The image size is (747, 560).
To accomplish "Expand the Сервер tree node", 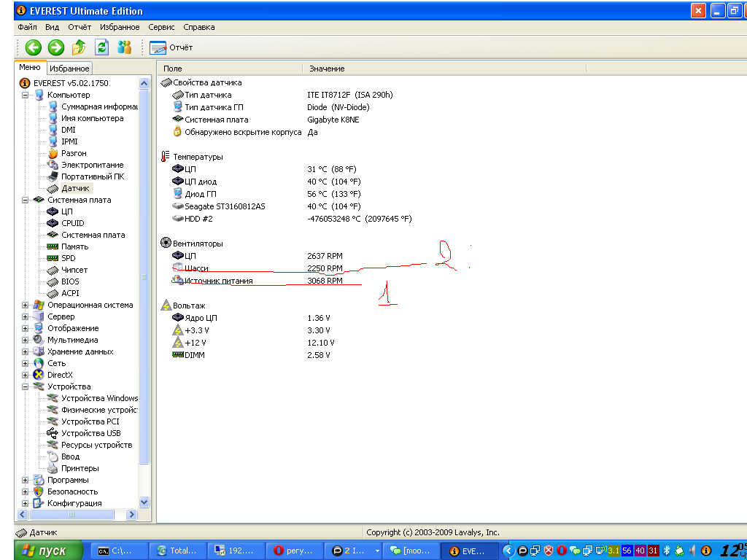I will coord(25,316).
